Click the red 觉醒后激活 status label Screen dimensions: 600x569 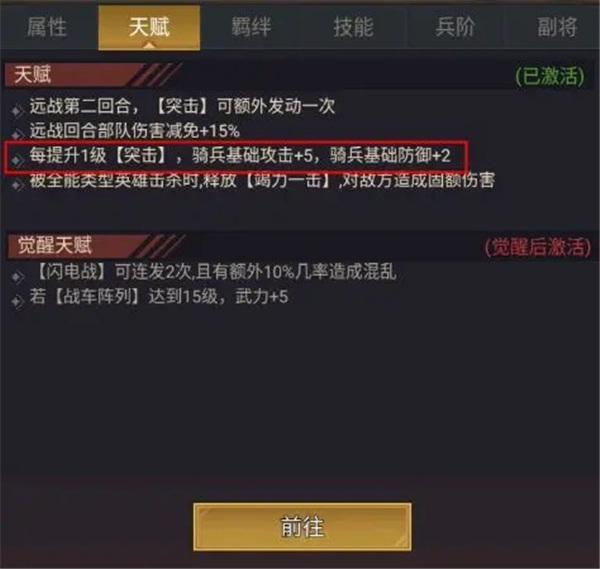pos(538,247)
